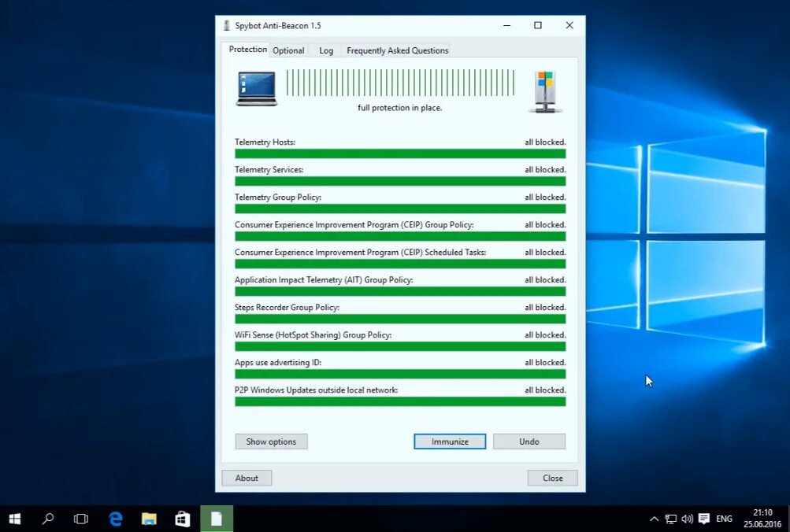This screenshot has height=532, width=790.
Task: Click 'P2P Windows Updates outside local network:' label
Action: point(316,390)
